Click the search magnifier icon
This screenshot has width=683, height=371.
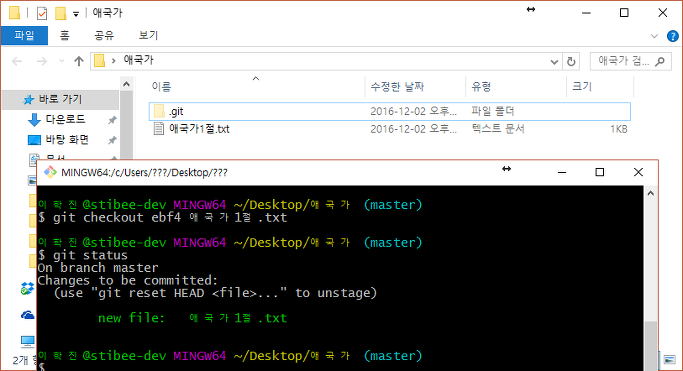pos(660,61)
